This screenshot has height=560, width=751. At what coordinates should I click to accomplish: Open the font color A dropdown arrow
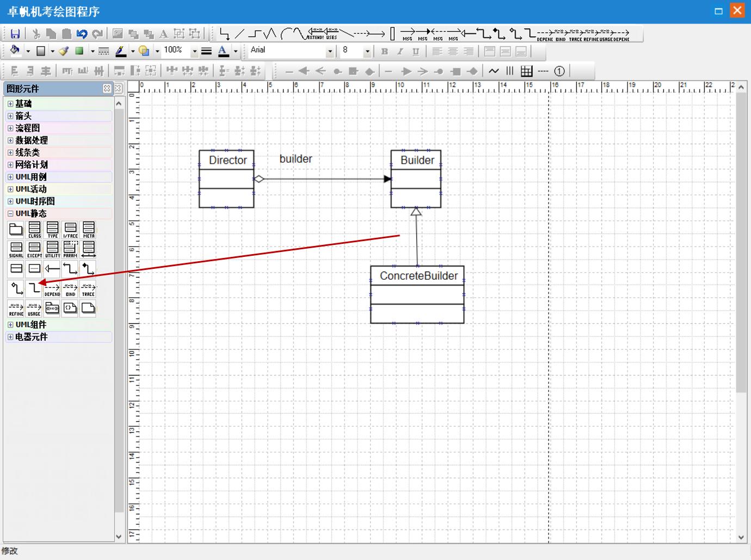click(x=236, y=51)
